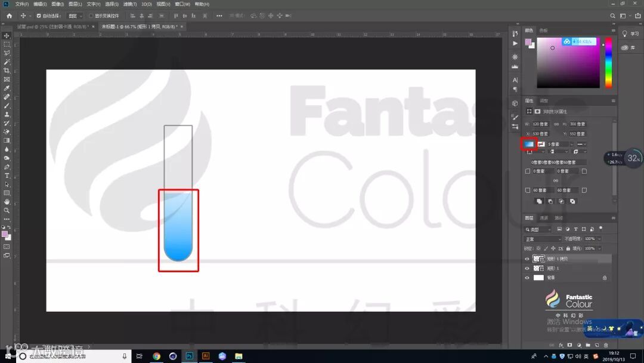Open the layer opacity dropdown arrow

tap(599, 239)
